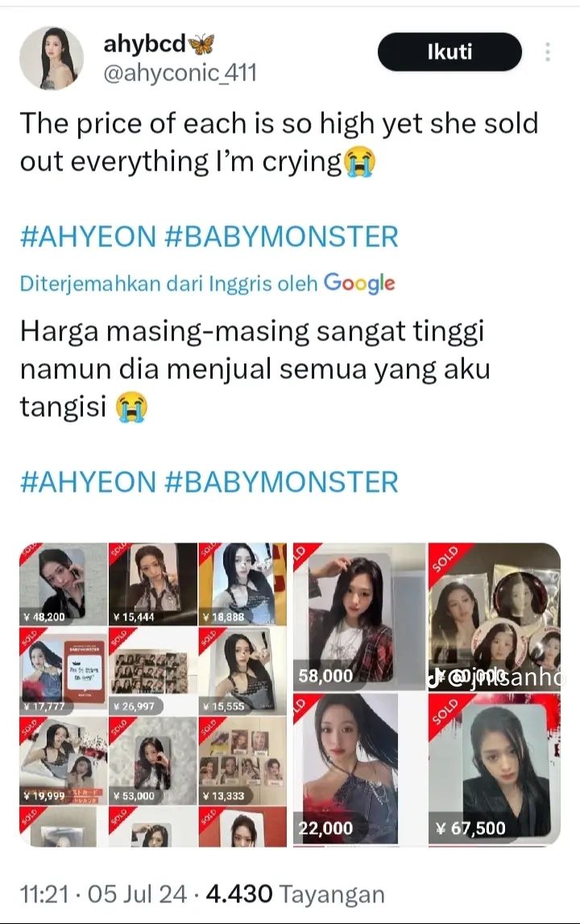Open the ahybcd profile avatar
Viewport: 580px width, 924px height.
[52, 58]
